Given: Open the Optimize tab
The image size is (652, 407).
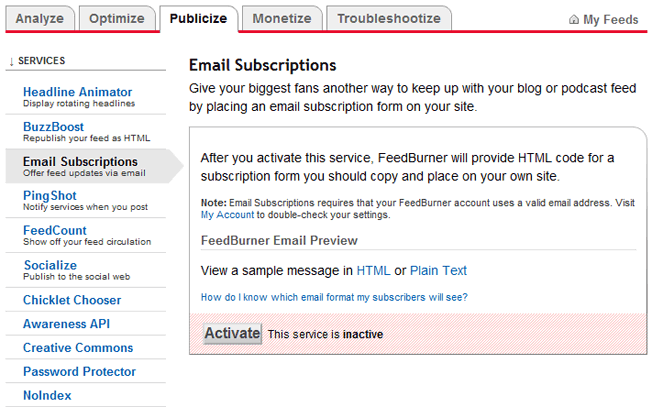Looking at the screenshot, I should click(x=117, y=19).
